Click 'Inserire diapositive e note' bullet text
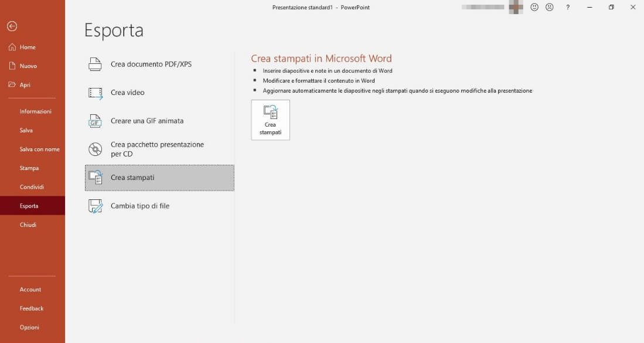Screen dimensions: 644x343 click(x=328, y=71)
